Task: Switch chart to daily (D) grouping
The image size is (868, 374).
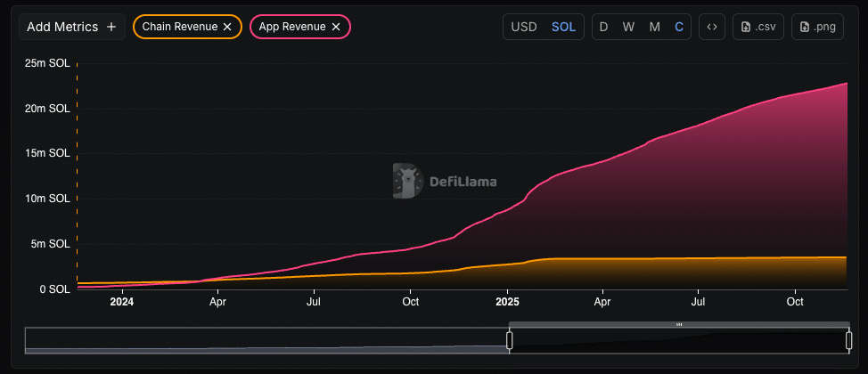Action: pyautogui.click(x=603, y=27)
